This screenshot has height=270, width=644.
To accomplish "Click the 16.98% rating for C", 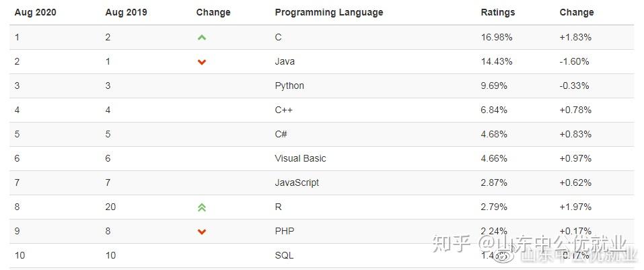I will 496,37.
